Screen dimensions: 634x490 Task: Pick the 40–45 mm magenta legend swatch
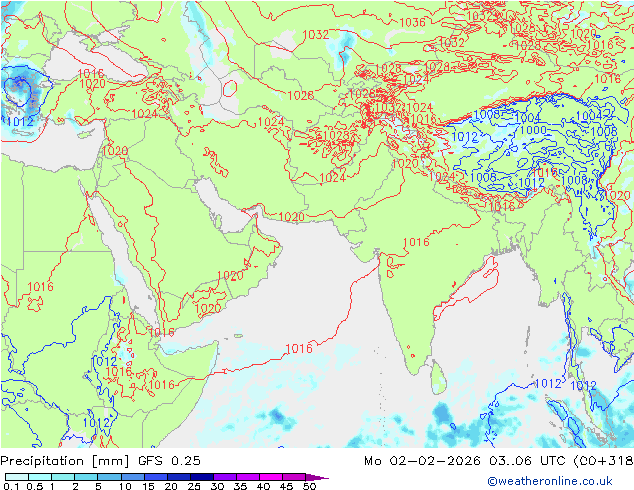click(271, 477)
